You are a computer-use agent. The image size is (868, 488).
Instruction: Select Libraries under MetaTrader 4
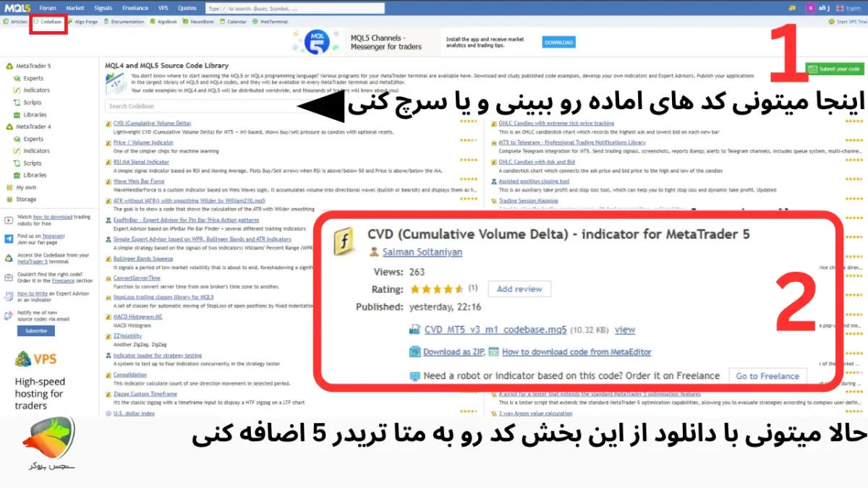(30, 175)
